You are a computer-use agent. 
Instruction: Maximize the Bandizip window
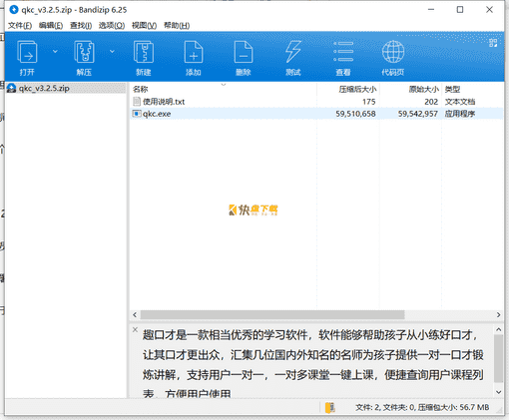460,10
